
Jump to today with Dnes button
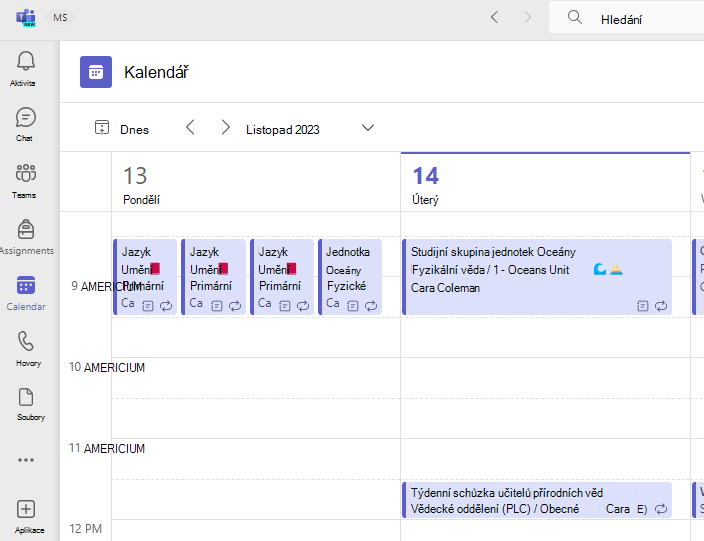pos(122,129)
